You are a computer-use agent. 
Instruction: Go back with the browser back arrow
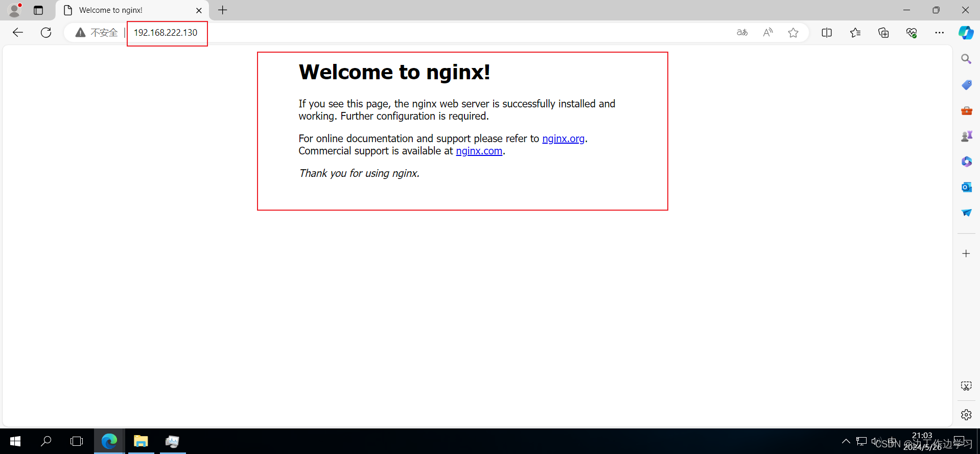pos(18,33)
